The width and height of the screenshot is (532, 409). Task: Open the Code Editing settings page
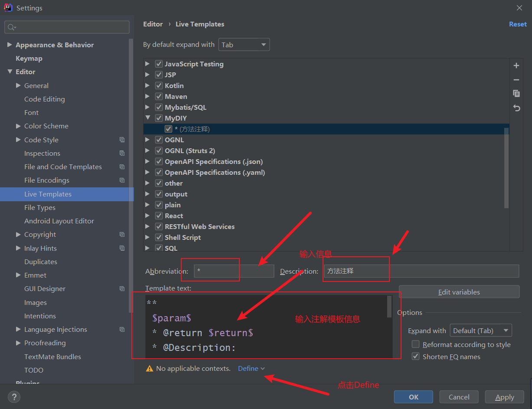point(45,99)
